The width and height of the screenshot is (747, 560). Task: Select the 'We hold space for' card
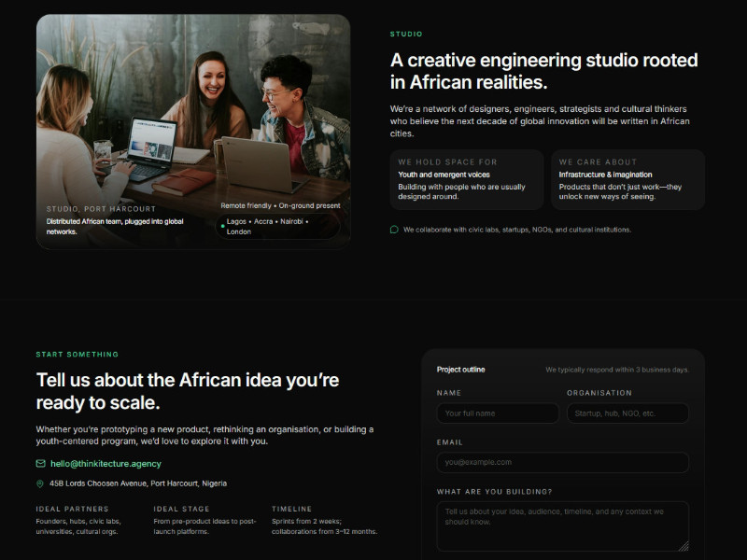tap(467, 179)
